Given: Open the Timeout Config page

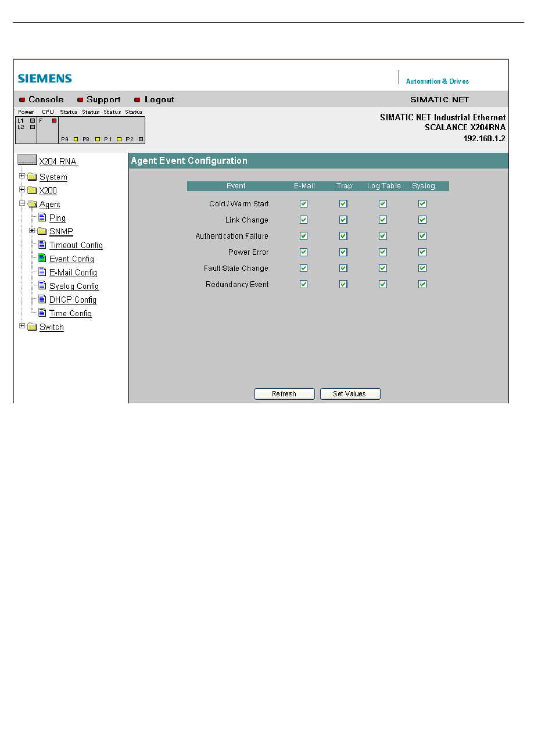Looking at the screenshot, I should (x=76, y=245).
